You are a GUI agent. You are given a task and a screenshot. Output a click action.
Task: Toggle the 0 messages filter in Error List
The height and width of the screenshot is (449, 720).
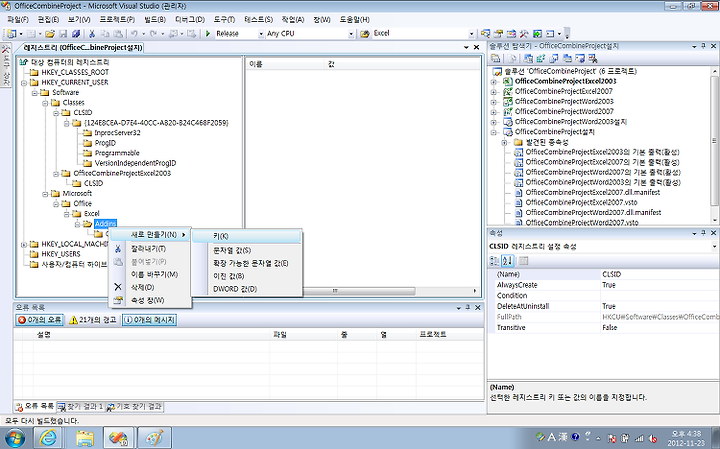click(149, 320)
